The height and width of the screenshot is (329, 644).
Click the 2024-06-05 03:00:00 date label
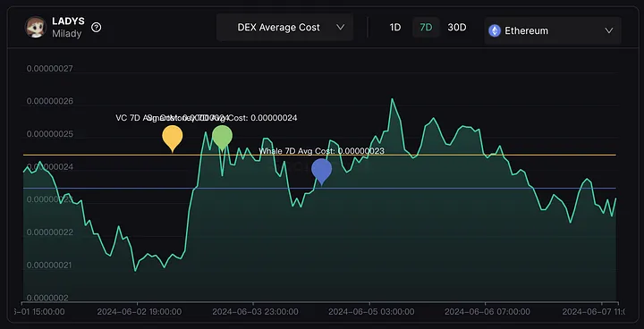(371, 312)
